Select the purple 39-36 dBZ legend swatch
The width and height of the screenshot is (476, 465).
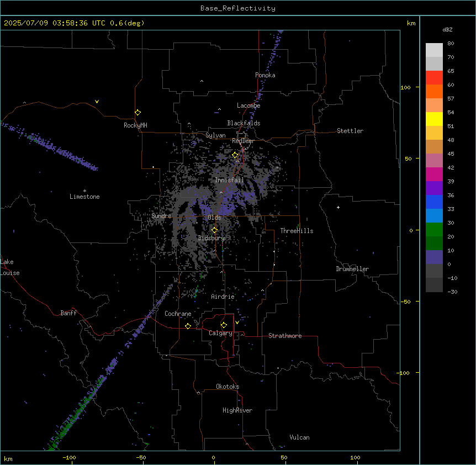tap(434, 188)
